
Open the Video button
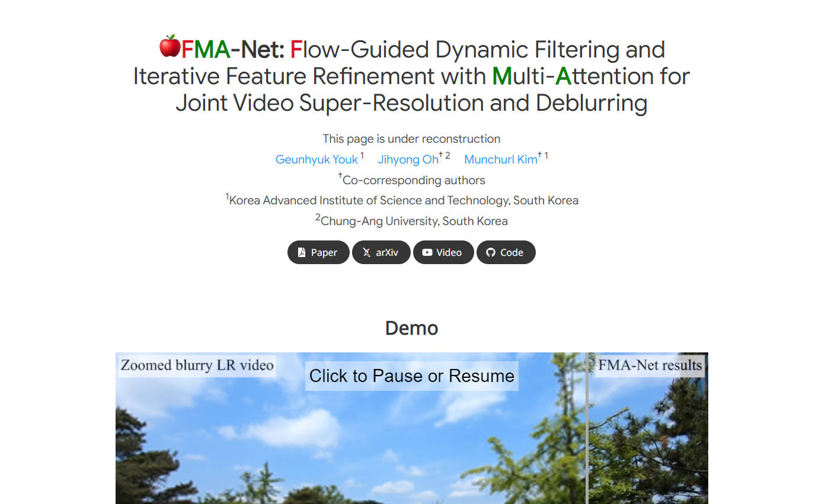click(443, 252)
